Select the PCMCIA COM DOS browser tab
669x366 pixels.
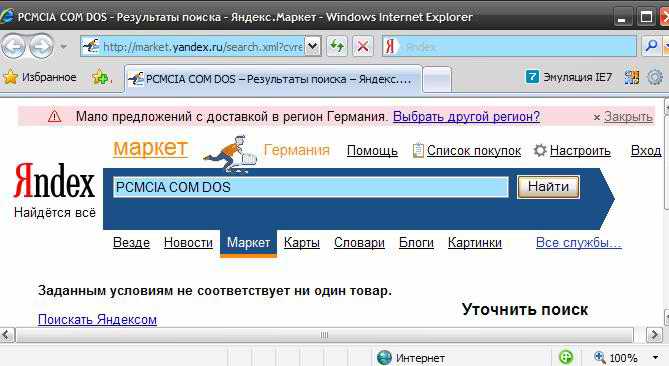click(x=273, y=79)
